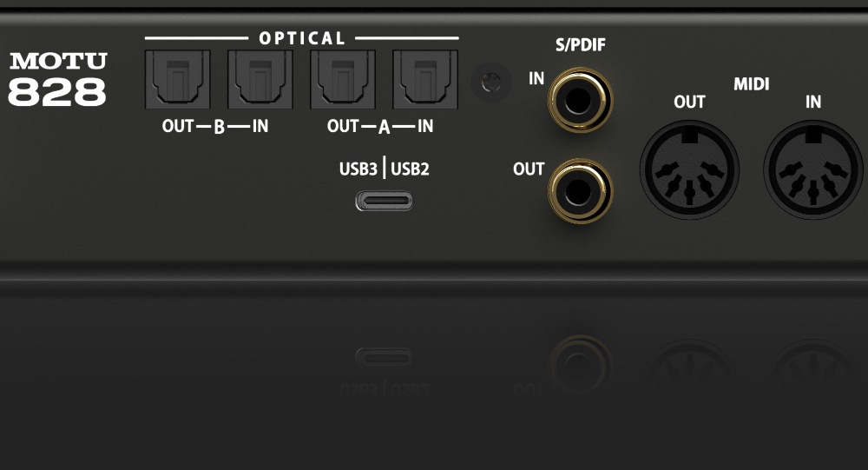Screen dimensions: 868x470
Task: Click the Optical B OUT port
Action: point(178,79)
